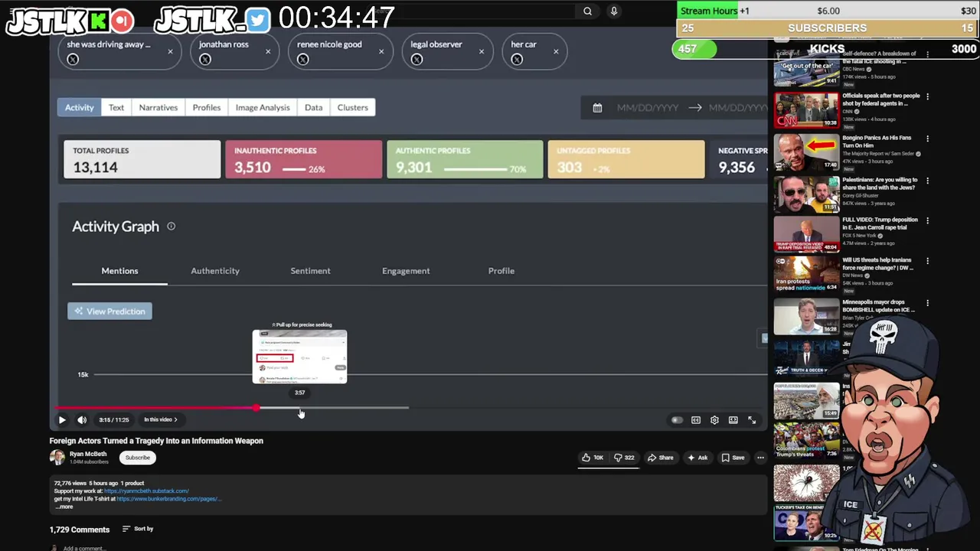Click the Share button under the video
This screenshot has height=551, width=980.
[660, 458]
